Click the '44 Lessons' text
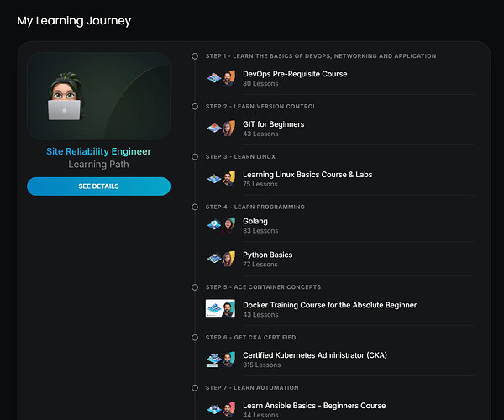The height and width of the screenshot is (420, 504). pyautogui.click(x=260, y=415)
